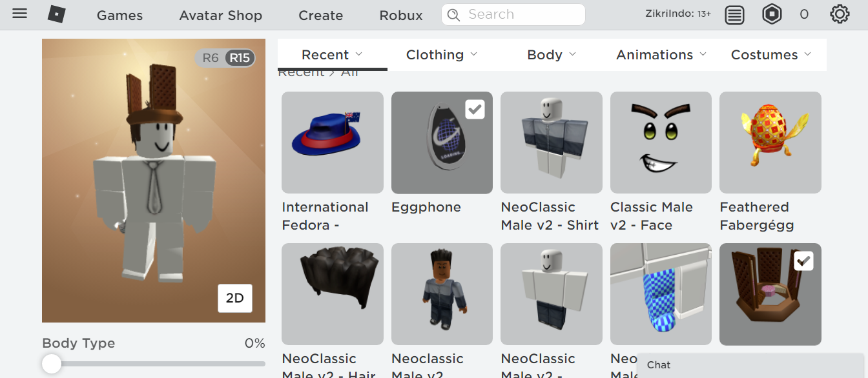Click the Body Type slider track

[154, 364]
